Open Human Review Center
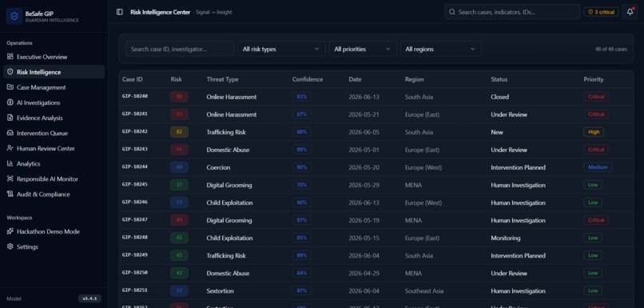 (x=54, y=148)
